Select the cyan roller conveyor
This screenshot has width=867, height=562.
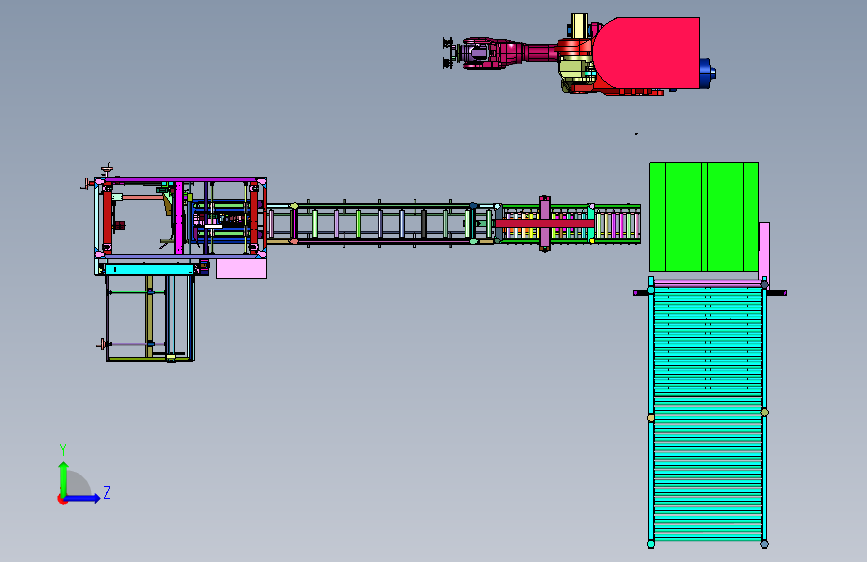(707, 414)
